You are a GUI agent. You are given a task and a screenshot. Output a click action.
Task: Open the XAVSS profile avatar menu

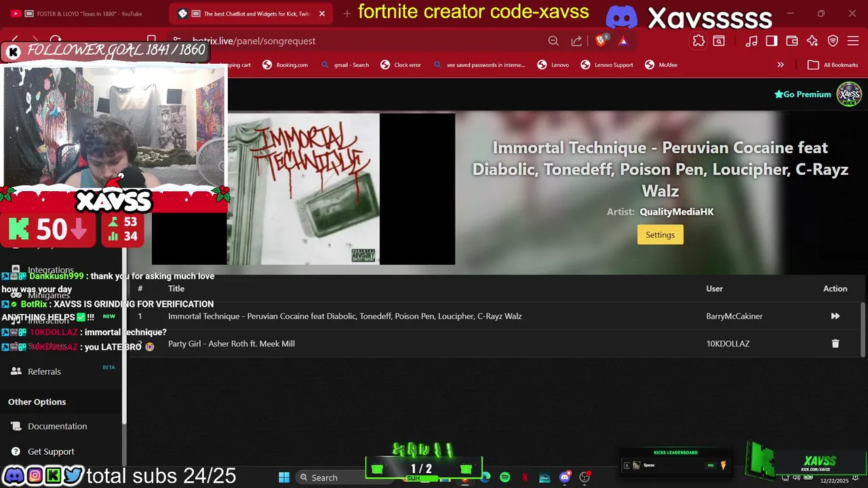(849, 94)
